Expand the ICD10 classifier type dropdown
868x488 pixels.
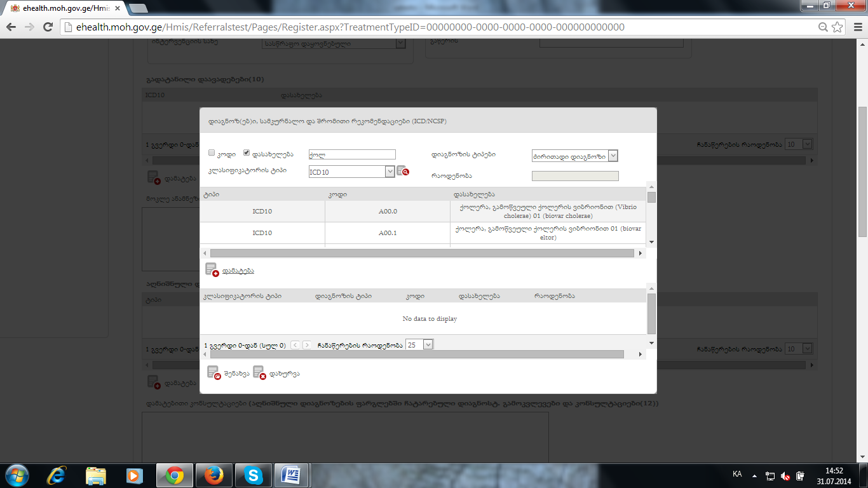click(390, 172)
